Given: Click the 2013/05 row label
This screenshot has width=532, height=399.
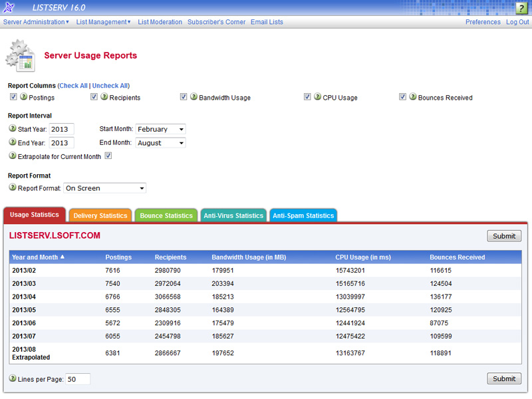Looking at the screenshot, I should (x=24, y=310).
